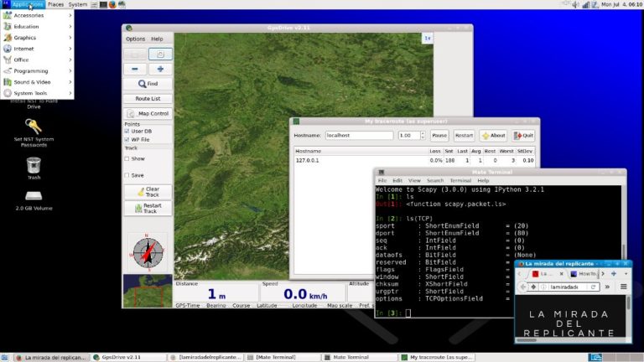Enable the Save track checkbox

[x=127, y=175]
